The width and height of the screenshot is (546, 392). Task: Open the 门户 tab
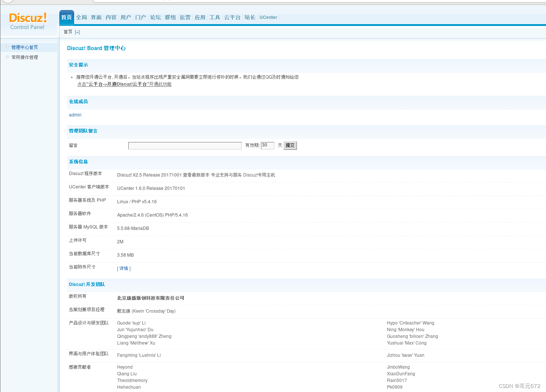tap(141, 17)
